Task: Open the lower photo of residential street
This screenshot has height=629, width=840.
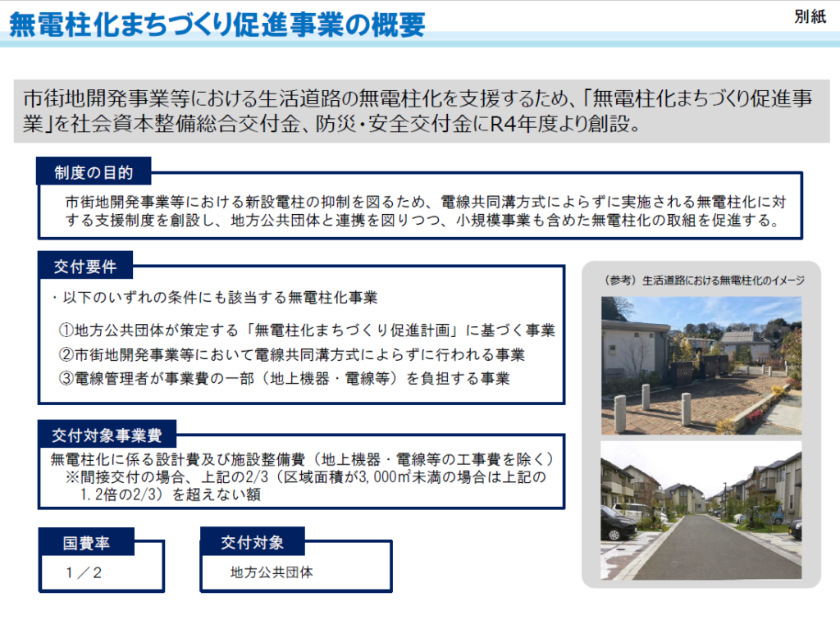Action: [x=701, y=511]
